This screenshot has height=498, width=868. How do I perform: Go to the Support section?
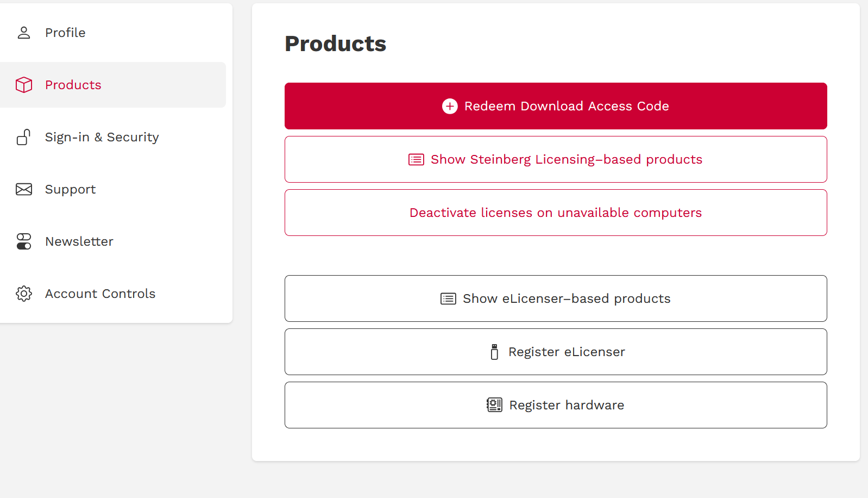coord(71,189)
